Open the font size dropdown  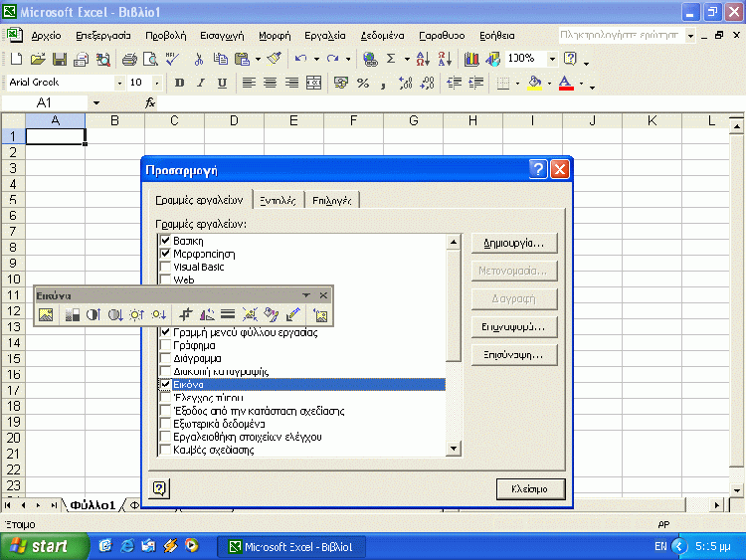(x=157, y=84)
